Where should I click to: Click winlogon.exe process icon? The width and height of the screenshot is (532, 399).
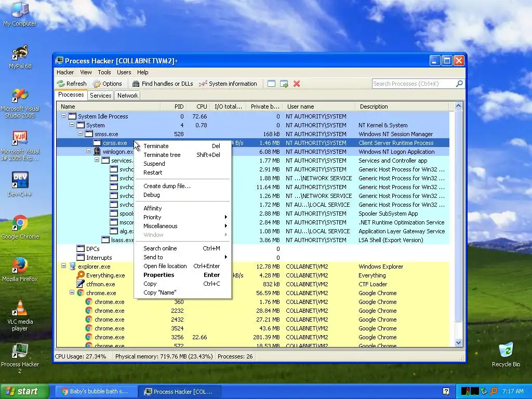(97, 151)
